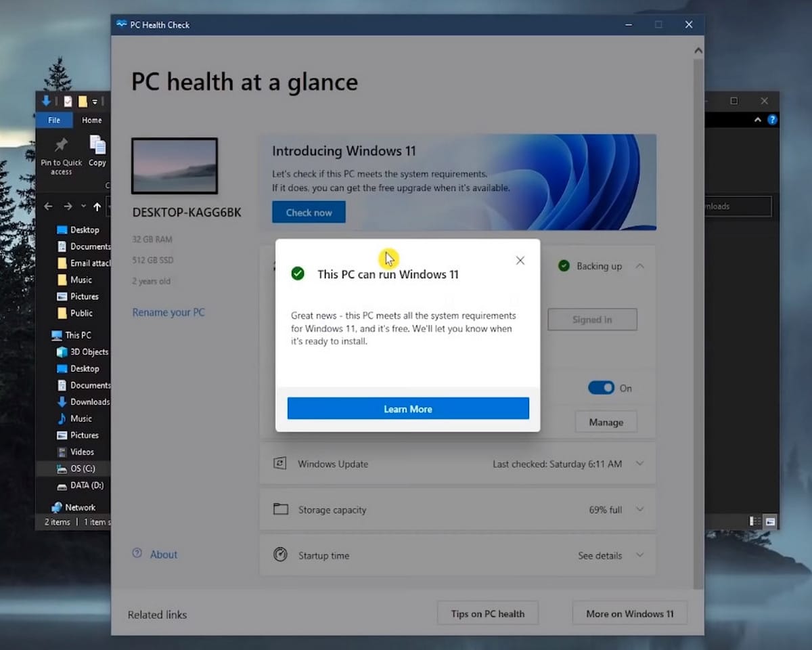
Task: Select Documents under This PC in Explorer
Action: (83, 385)
